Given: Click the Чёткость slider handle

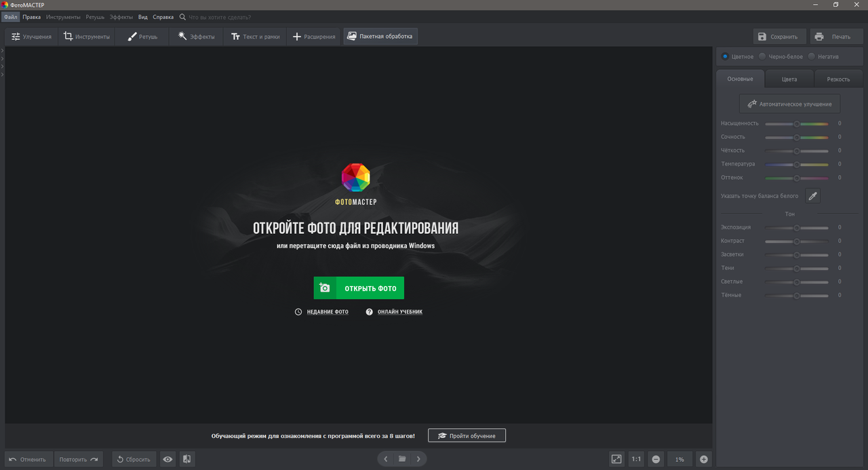Looking at the screenshot, I should pos(797,151).
